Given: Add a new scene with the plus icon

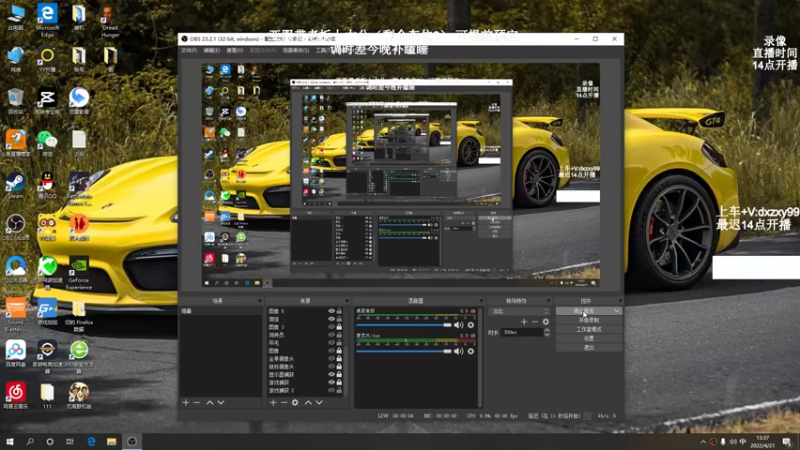Looking at the screenshot, I should 186,403.
